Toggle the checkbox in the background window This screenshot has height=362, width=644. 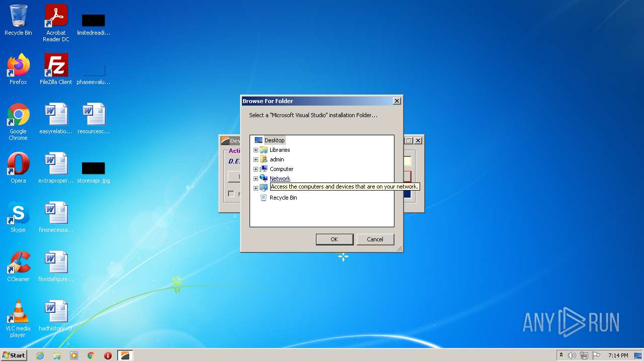[231, 194]
